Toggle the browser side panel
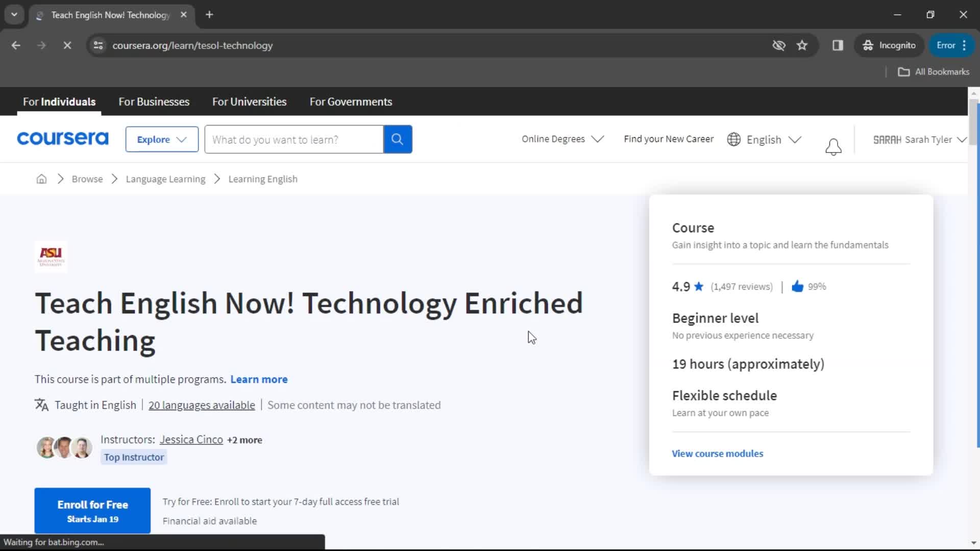Image resolution: width=980 pixels, height=551 pixels. tap(838, 45)
